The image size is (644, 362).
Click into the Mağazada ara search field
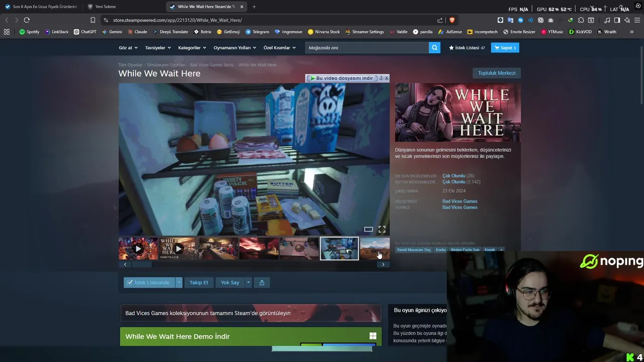pos(367,48)
